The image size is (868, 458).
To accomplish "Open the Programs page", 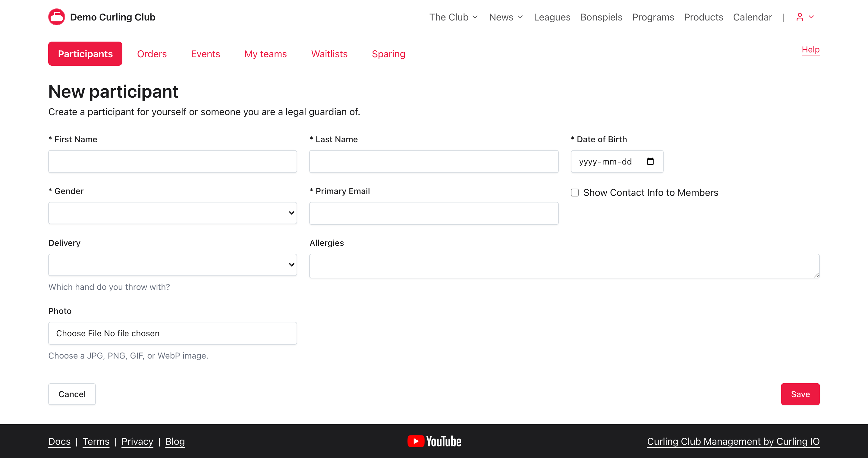I will tap(653, 17).
